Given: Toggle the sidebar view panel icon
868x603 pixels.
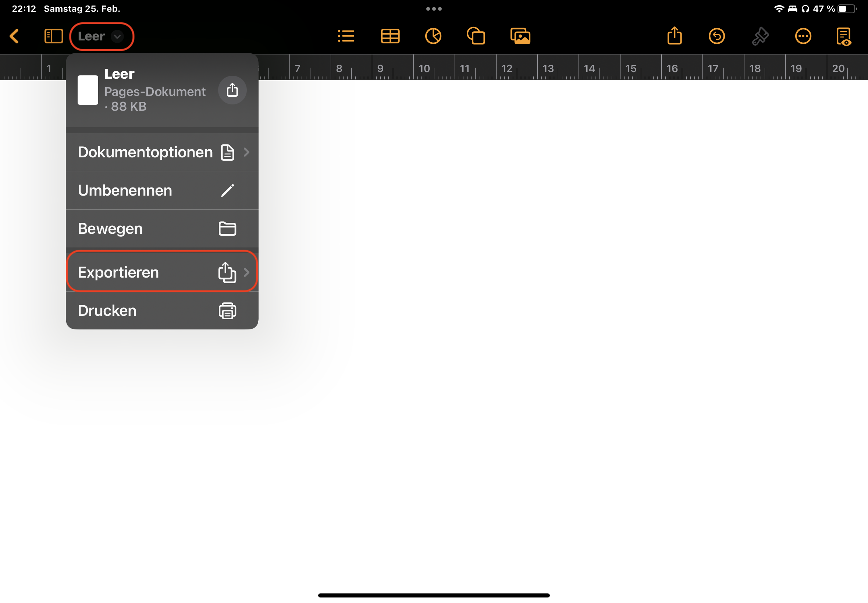Looking at the screenshot, I should coord(54,36).
